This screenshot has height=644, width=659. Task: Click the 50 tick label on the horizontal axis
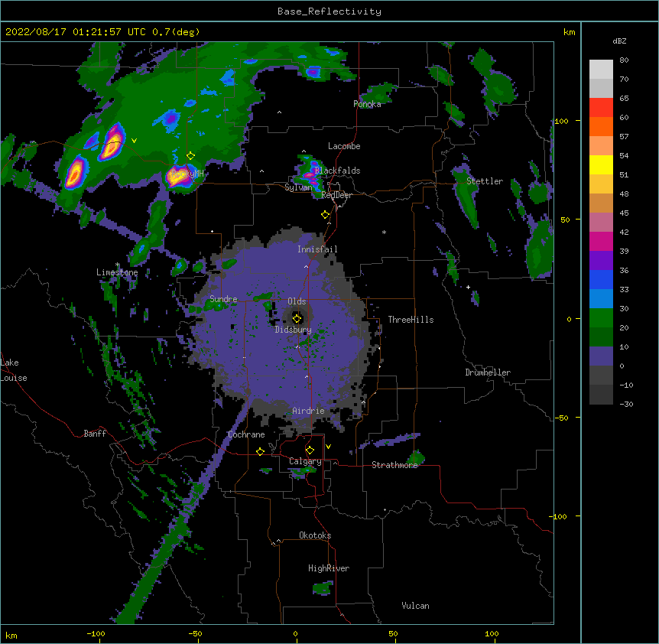(x=393, y=633)
